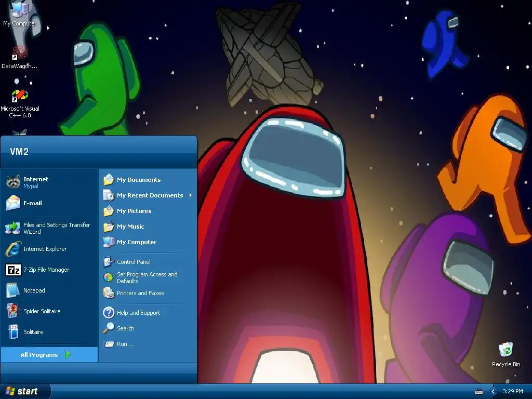
Task: Expand My Recent Documents submenu arrow
Action: [x=190, y=195]
